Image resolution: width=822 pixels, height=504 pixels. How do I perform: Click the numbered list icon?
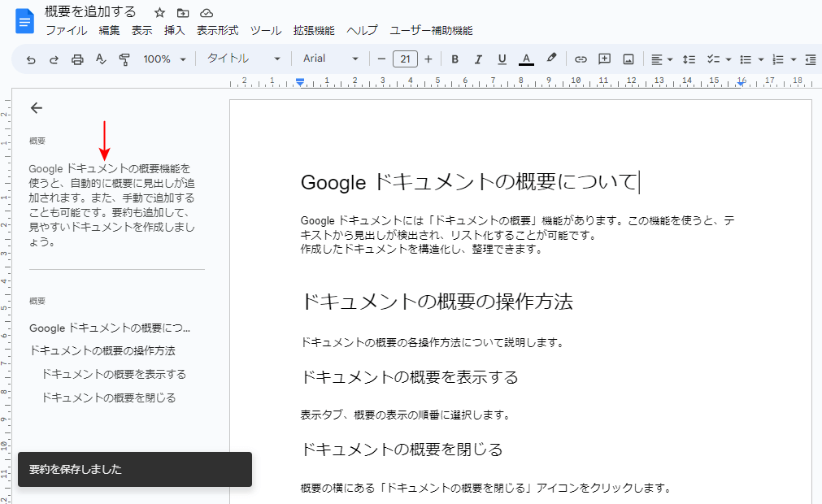pyautogui.click(x=778, y=59)
